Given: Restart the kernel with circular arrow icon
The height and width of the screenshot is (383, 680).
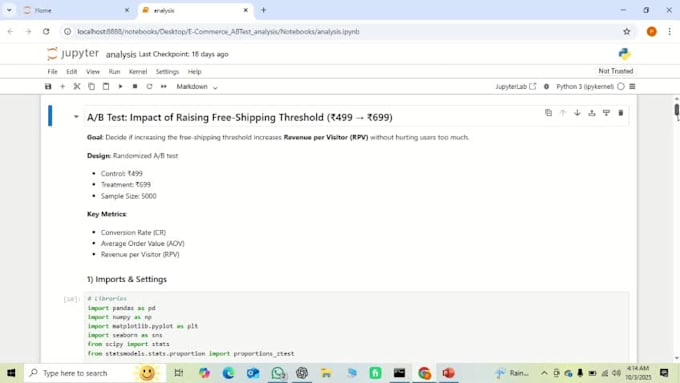Looking at the screenshot, I should click(149, 87).
